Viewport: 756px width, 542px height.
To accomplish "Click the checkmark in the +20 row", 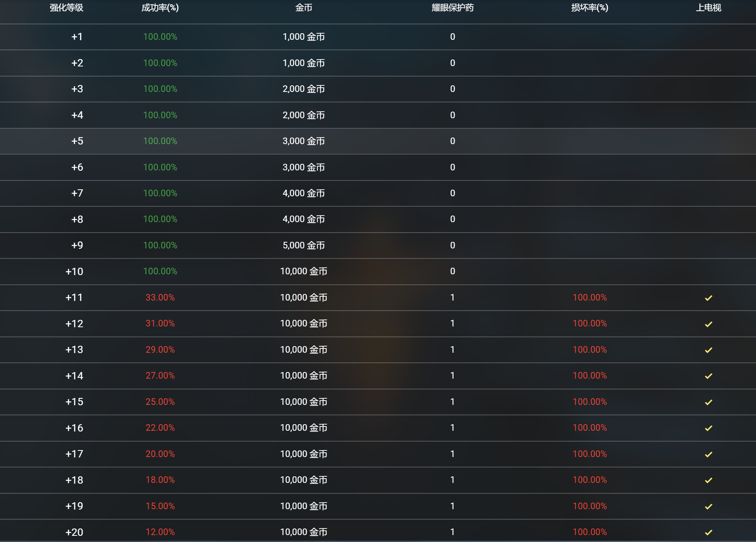I will (708, 532).
